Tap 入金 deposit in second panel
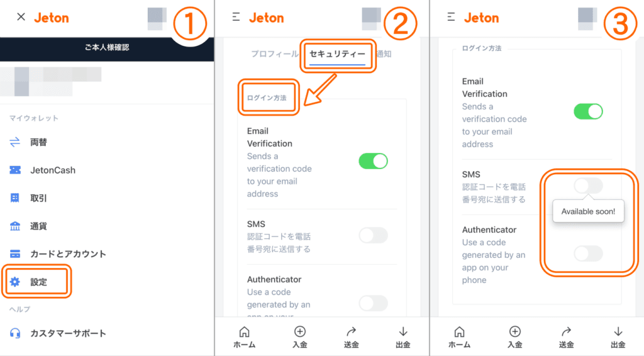 (x=300, y=337)
